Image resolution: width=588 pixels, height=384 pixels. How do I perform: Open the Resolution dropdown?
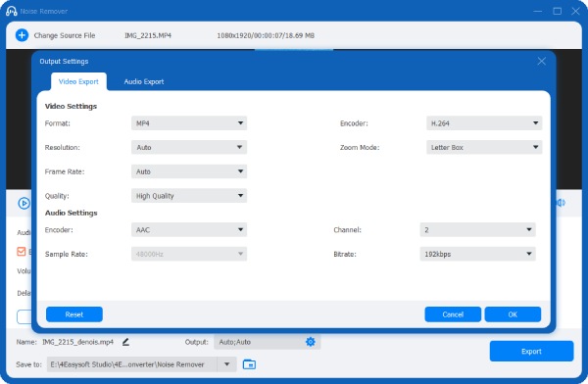[189, 147]
